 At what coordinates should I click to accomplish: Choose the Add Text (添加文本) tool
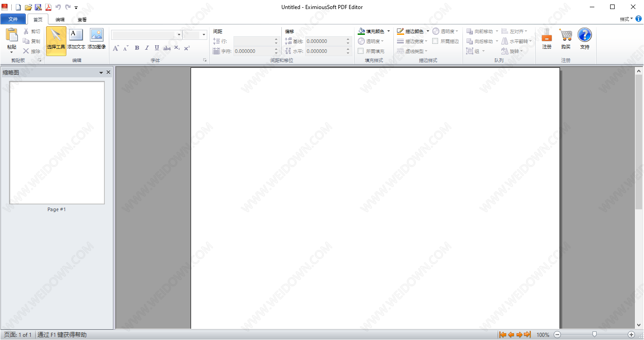pos(76,40)
